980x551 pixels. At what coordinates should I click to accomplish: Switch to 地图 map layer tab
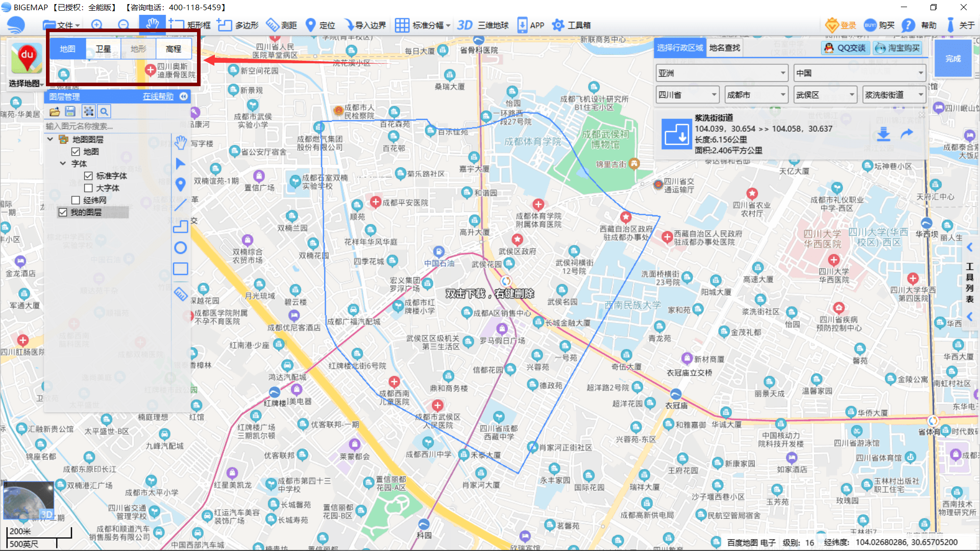pos(67,48)
